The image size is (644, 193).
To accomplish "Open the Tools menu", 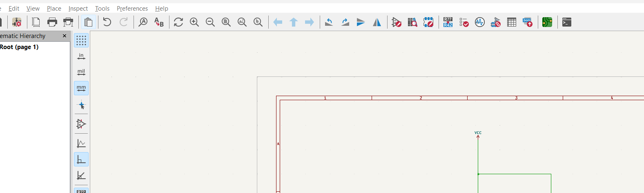I will point(102,8).
